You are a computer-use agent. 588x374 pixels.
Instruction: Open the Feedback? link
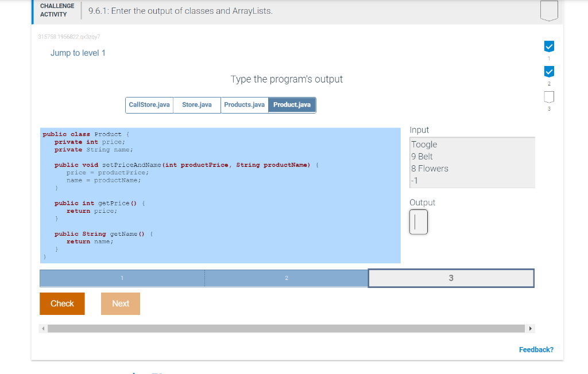tap(536, 349)
